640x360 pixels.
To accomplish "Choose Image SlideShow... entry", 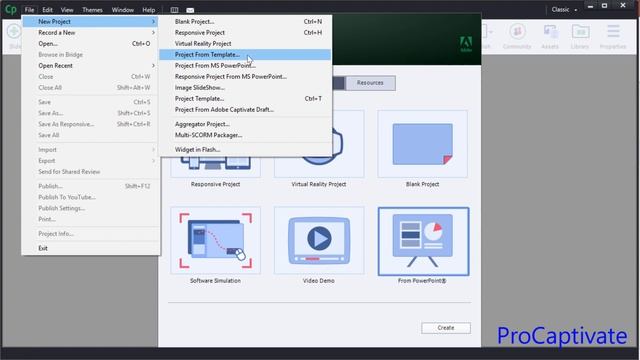I will (x=245, y=88).
